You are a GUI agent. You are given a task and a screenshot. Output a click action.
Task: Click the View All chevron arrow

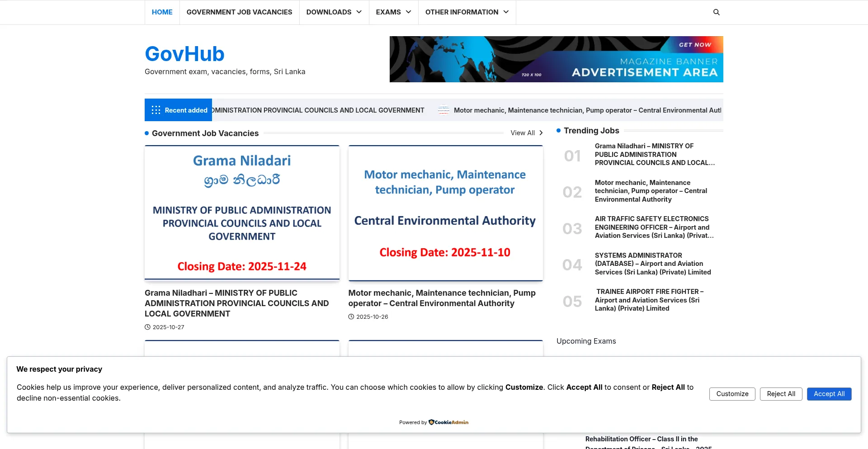pos(541,133)
